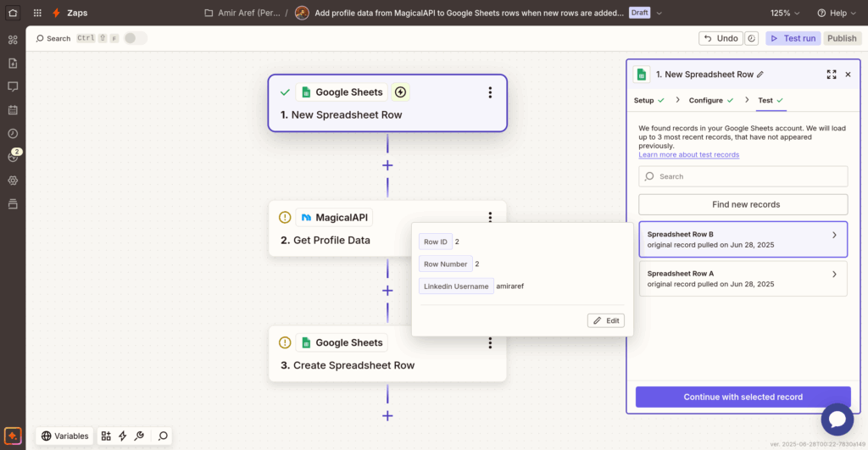Click the add-apps grid icon in bottom toolbar

[x=106, y=436]
